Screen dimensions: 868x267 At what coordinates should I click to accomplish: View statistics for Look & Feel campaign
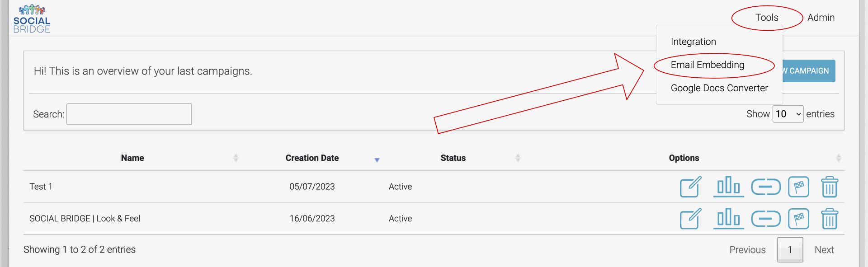coord(728,219)
